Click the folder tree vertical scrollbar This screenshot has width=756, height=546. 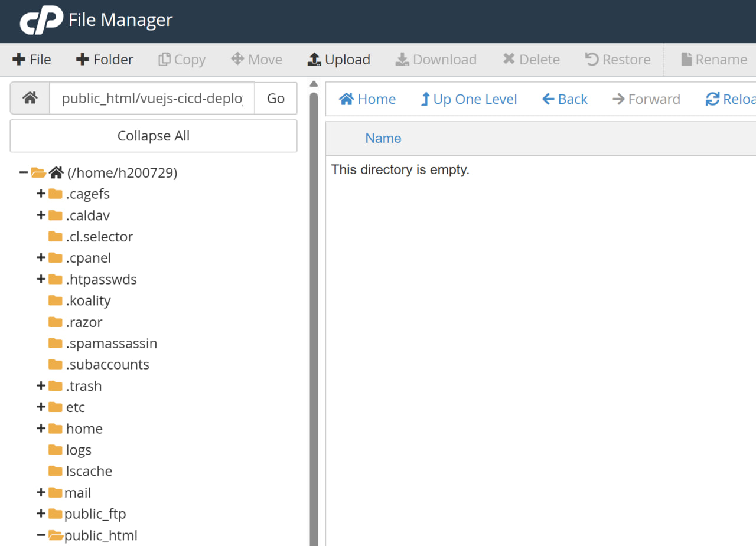(x=314, y=319)
